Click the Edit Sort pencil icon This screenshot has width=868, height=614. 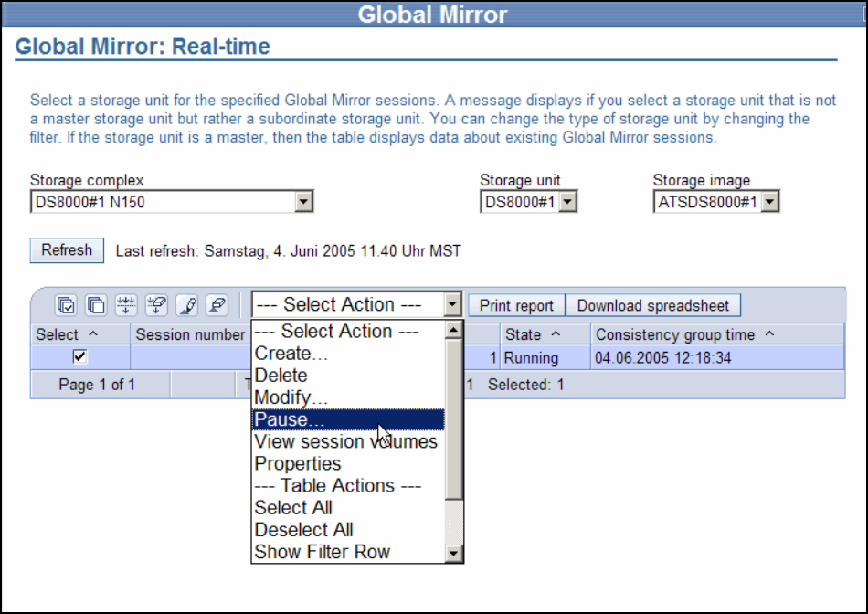[x=186, y=305]
